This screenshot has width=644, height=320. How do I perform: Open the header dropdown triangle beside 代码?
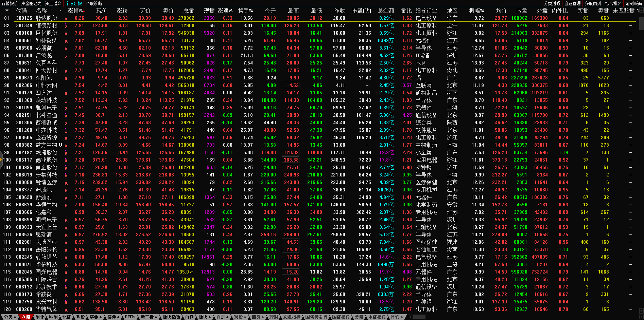7,11
